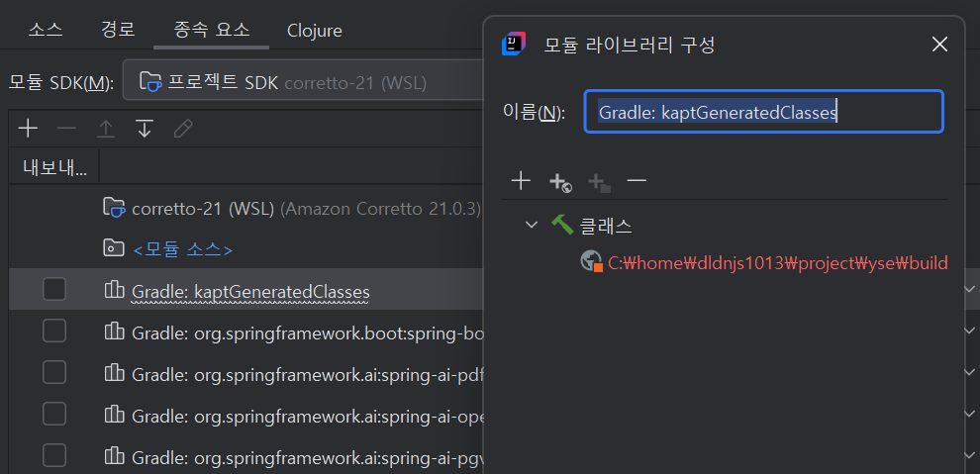Select the spring-ai-pgv library row
980x474 pixels.
coord(245,455)
